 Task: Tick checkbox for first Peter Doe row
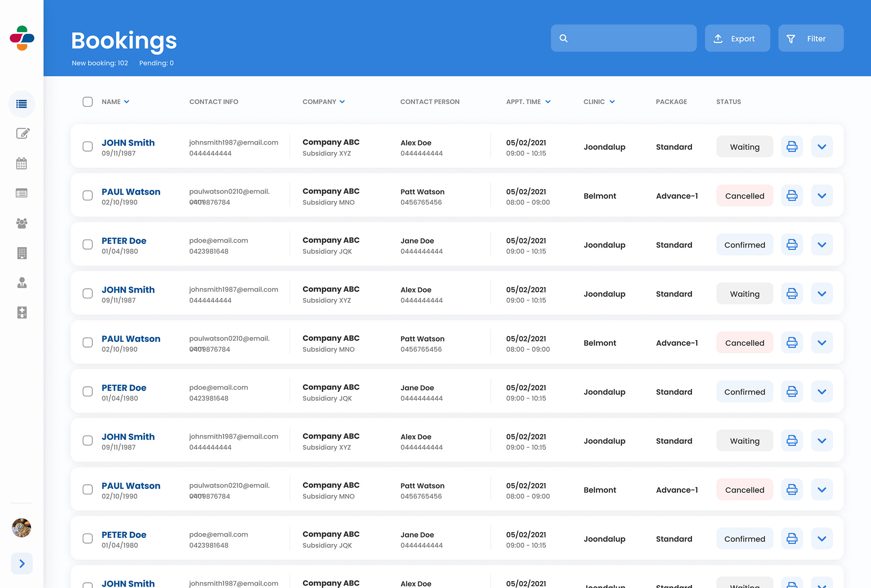(x=88, y=245)
